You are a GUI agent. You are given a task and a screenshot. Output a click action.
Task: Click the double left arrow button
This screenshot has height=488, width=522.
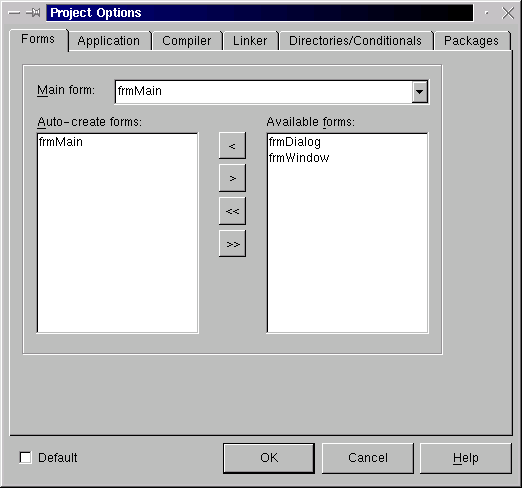pyautogui.click(x=232, y=211)
